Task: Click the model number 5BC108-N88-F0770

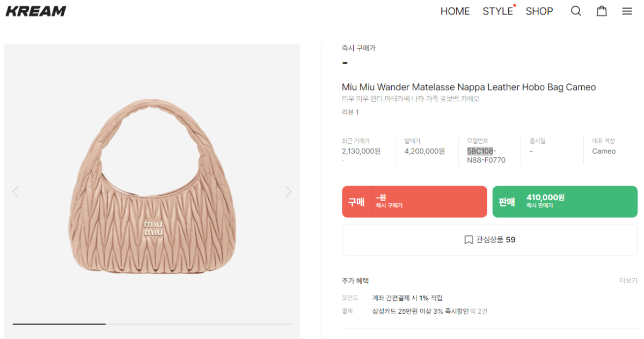Action: coord(486,156)
